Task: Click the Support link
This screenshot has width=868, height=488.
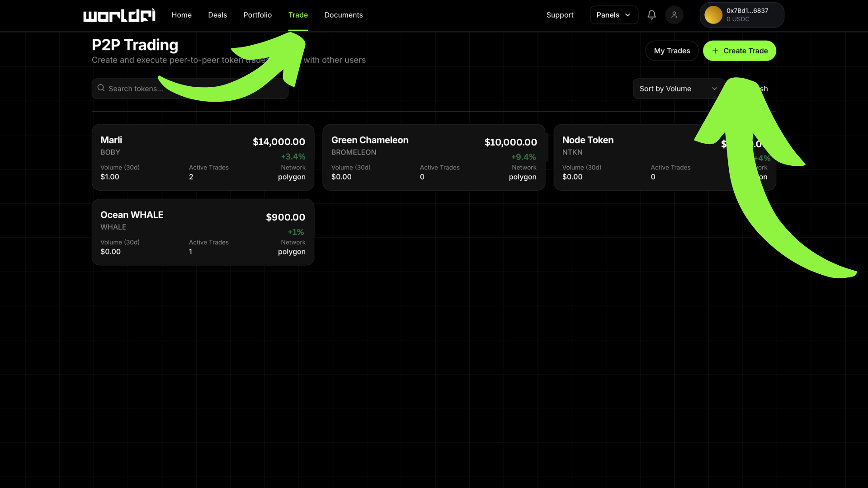Action: tap(560, 15)
